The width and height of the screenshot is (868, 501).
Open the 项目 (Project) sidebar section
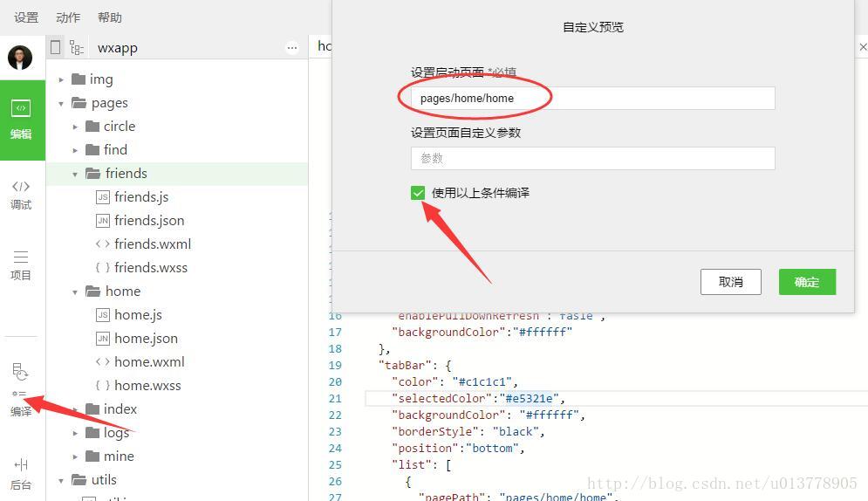[x=21, y=264]
